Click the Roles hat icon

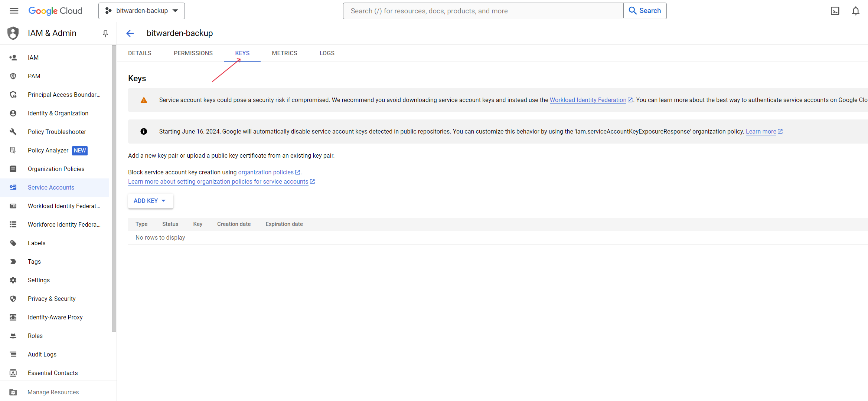point(13,336)
